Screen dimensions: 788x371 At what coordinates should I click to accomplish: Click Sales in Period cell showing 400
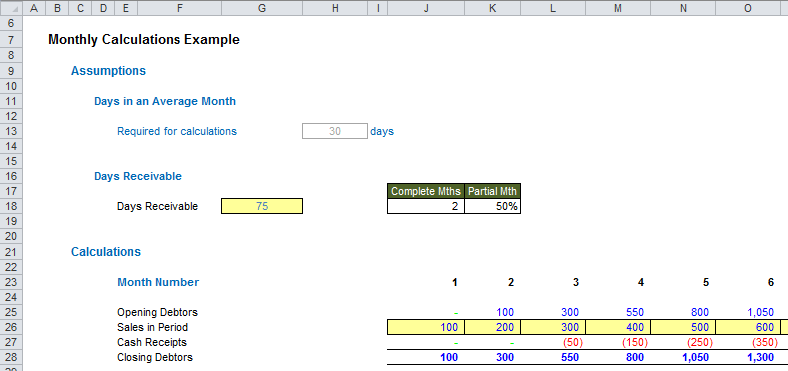pos(618,327)
